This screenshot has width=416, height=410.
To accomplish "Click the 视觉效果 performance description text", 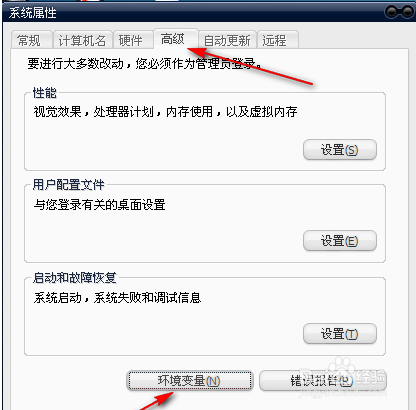I will (x=165, y=112).
